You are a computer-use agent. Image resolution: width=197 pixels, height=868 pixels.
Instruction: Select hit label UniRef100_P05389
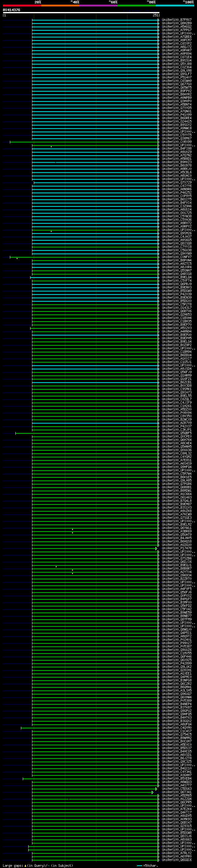(x=176, y=700)
